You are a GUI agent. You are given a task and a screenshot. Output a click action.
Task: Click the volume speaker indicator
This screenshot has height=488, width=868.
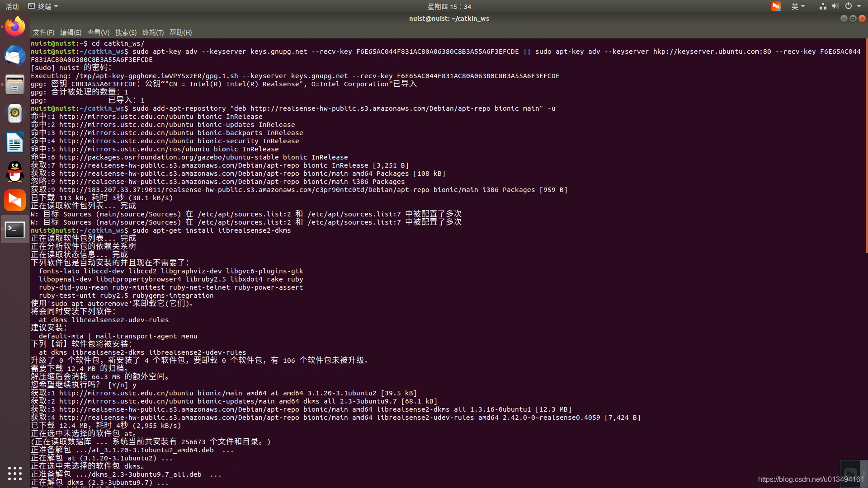(835, 6)
